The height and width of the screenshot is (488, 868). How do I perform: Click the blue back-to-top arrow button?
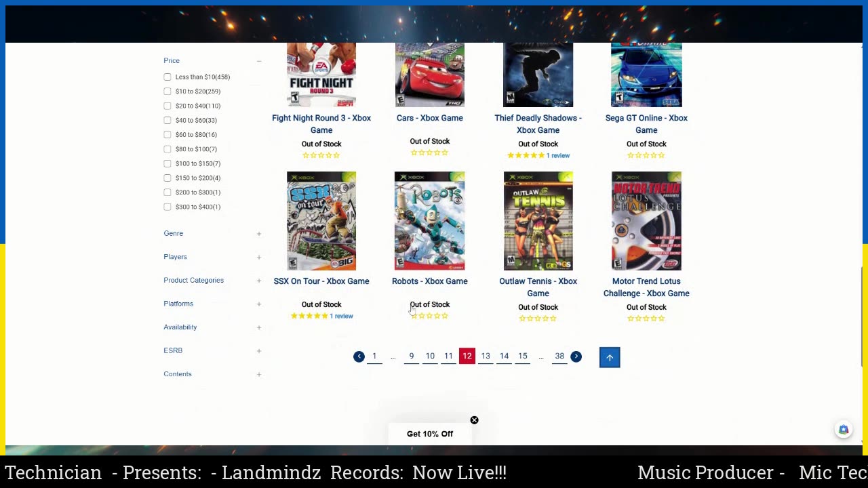click(610, 357)
